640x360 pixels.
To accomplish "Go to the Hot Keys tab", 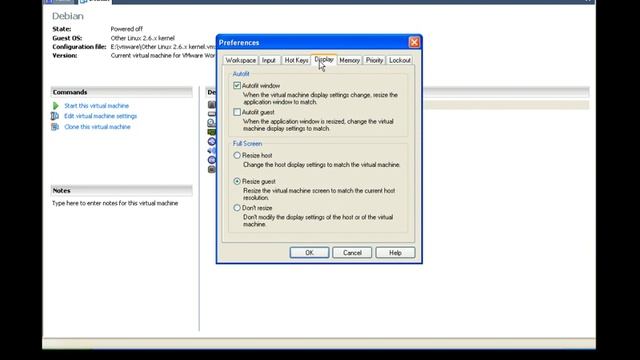I will pos(296,60).
